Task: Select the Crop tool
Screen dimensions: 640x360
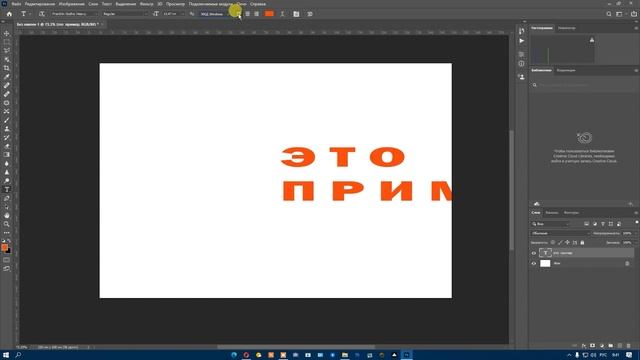Action: click(x=7, y=68)
